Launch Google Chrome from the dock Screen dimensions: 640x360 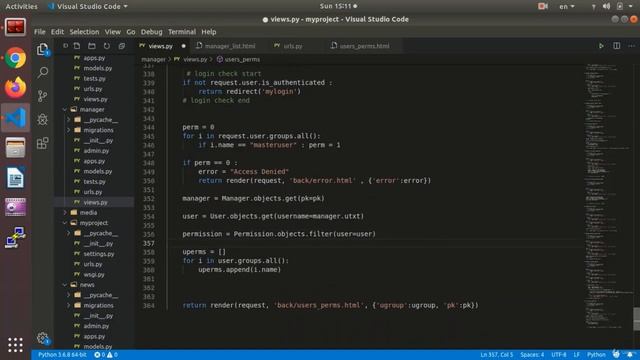16,58
